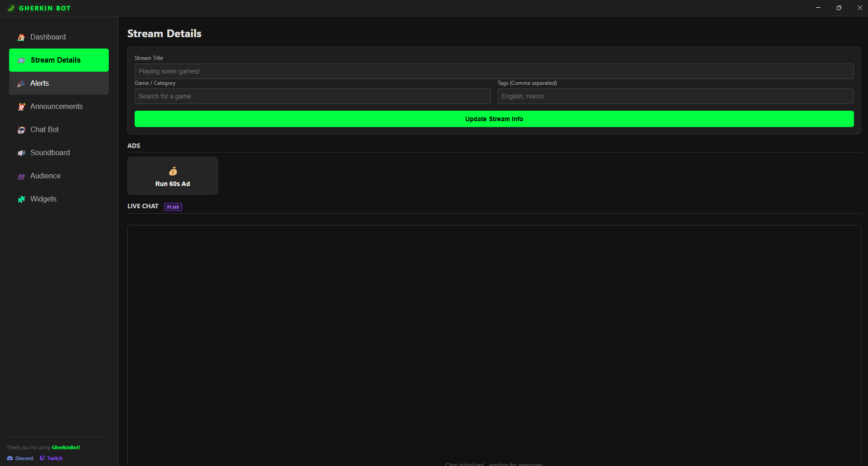Select the Chat Bot robot icon
The image size is (868, 466).
21,129
